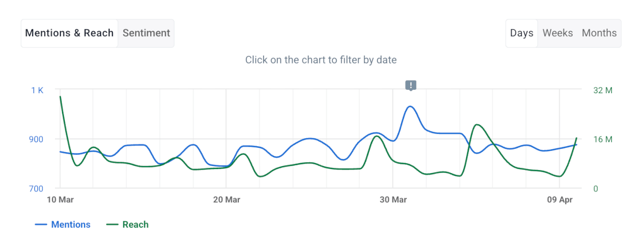Click the 20 Mar date label
The height and width of the screenshot is (242, 644).
tap(226, 200)
